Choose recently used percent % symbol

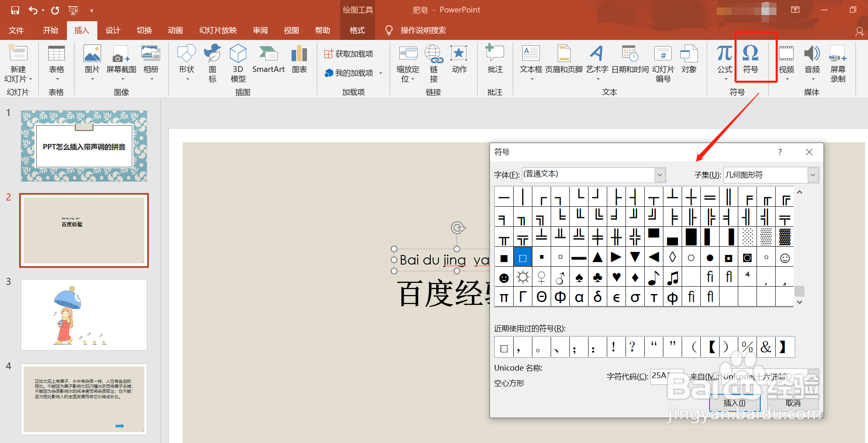point(747,347)
